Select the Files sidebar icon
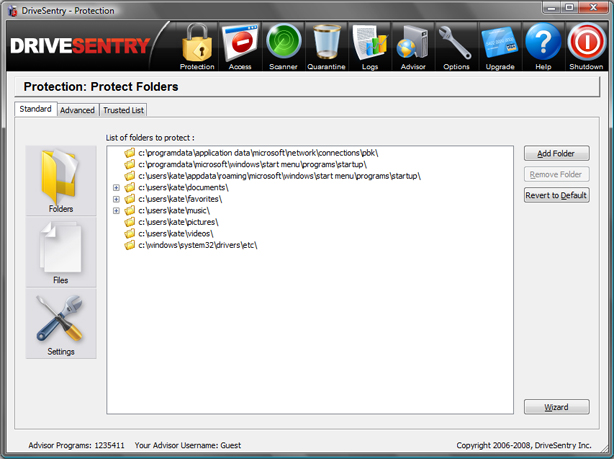The image size is (614, 459). point(61,252)
